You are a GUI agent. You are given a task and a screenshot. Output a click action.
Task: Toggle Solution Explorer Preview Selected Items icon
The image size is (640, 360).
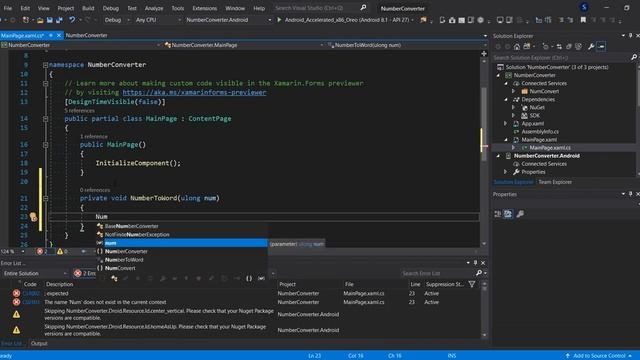point(601,47)
